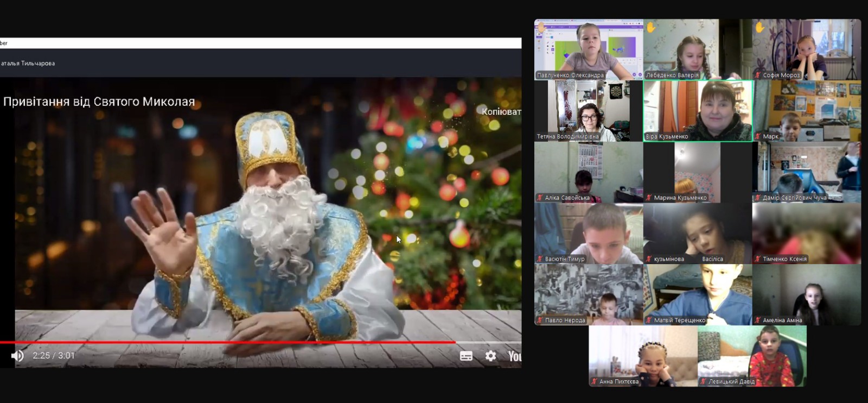This screenshot has width=868, height=403.
Task: Click muted mic icon beside Анна Пихтєєва
Action: pyautogui.click(x=595, y=382)
